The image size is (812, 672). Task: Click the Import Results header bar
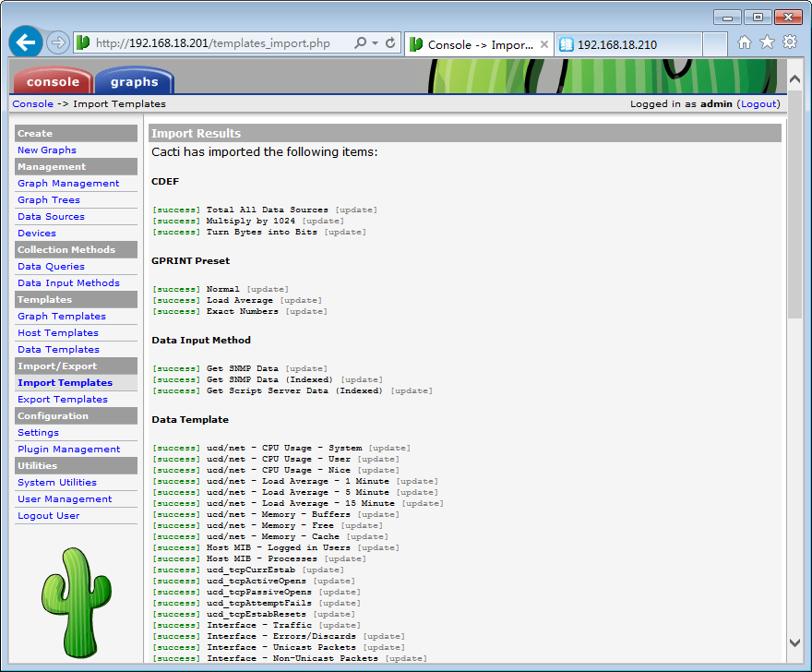(464, 133)
